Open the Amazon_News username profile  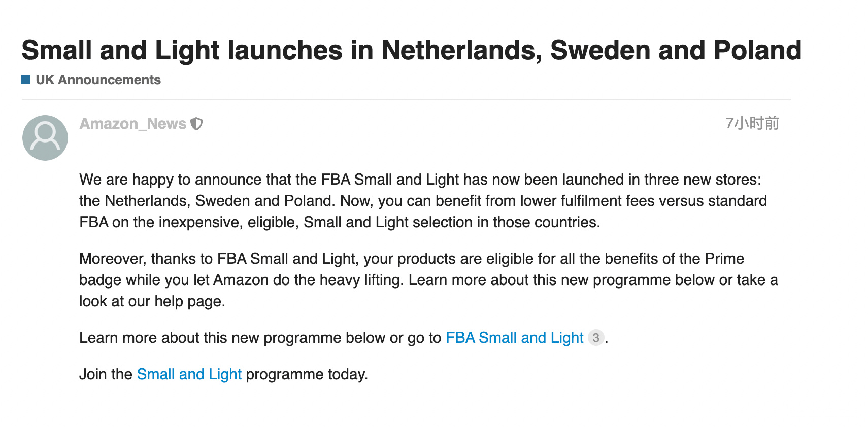(133, 124)
